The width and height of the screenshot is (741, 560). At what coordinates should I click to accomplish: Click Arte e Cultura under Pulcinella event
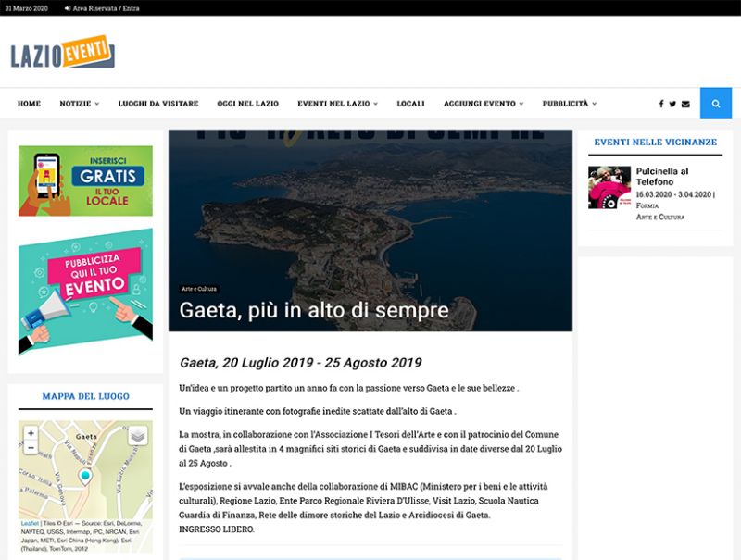click(x=660, y=218)
